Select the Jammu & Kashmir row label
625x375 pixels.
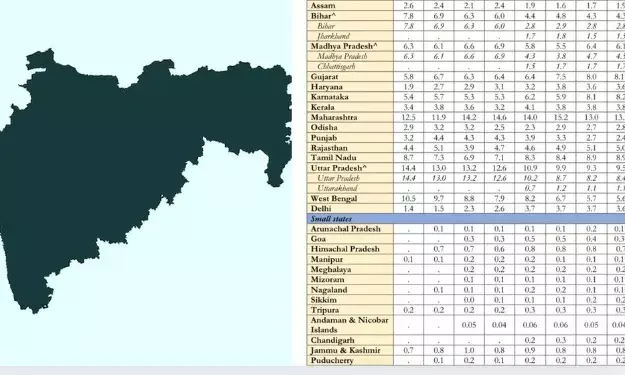pos(346,350)
